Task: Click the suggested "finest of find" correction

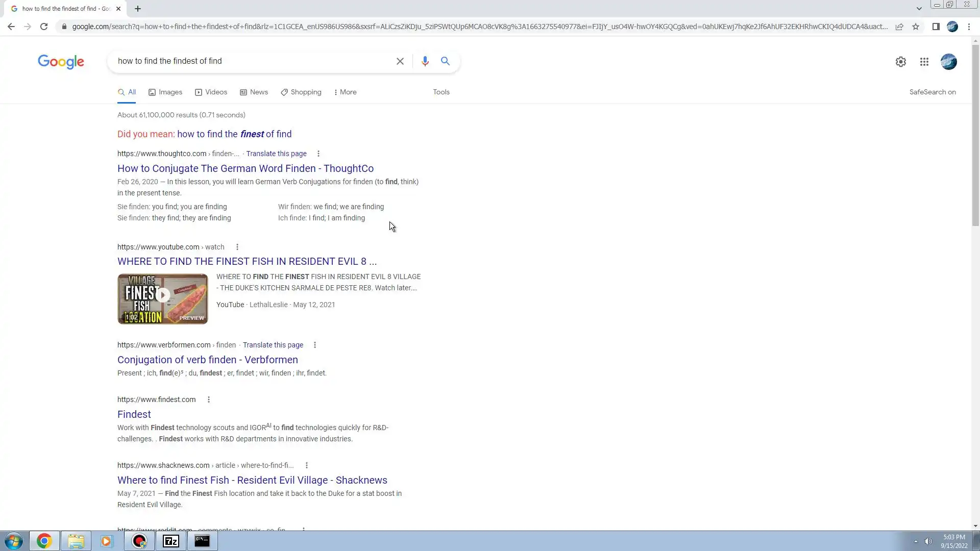Action: (234, 134)
